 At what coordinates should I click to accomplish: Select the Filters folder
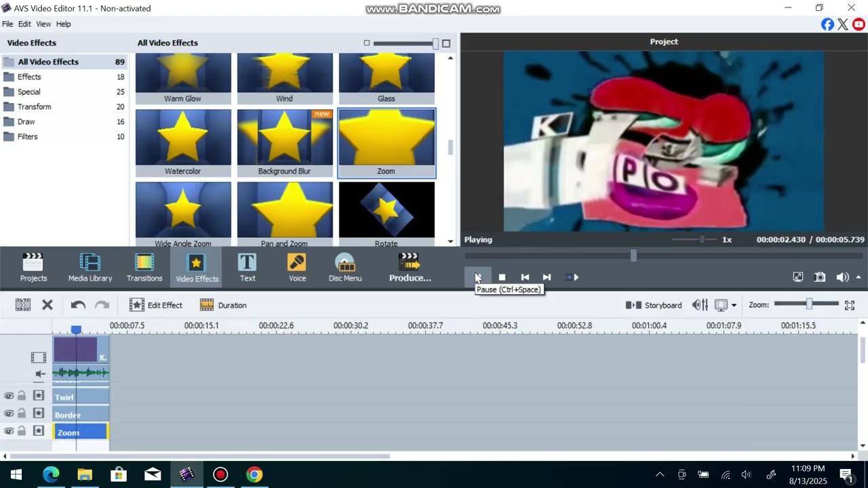point(64,136)
